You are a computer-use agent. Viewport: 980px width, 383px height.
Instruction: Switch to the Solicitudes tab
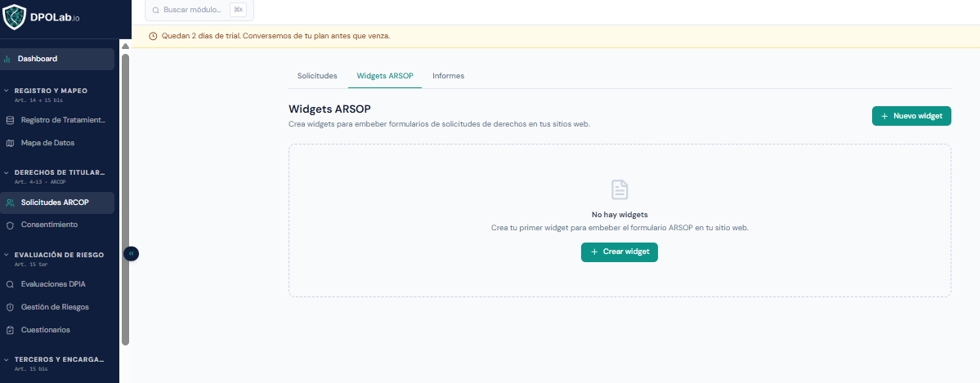pyautogui.click(x=317, y=76)
